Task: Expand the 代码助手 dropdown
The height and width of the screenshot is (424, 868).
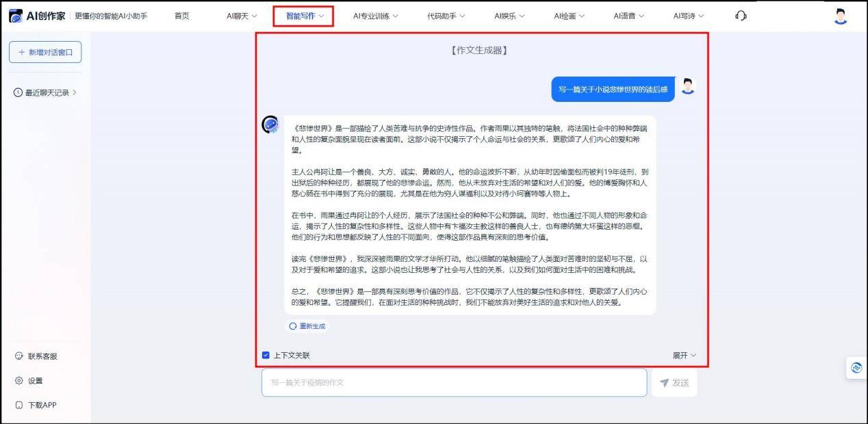Action: 446,16
